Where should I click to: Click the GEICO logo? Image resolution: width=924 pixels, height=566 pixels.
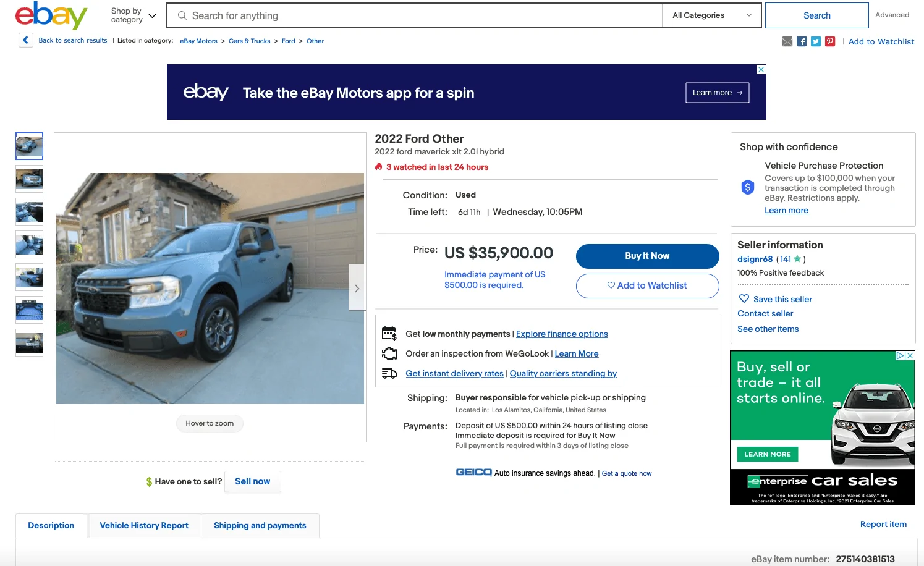tap(474, 473)
